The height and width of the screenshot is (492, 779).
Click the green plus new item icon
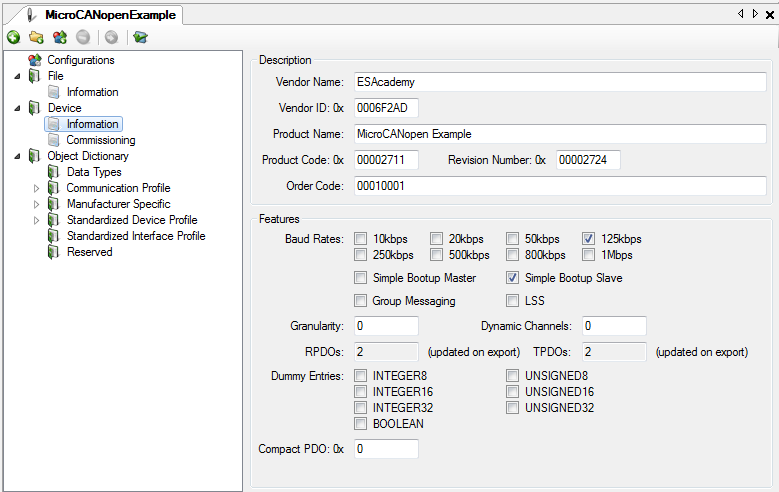(13, 37)
